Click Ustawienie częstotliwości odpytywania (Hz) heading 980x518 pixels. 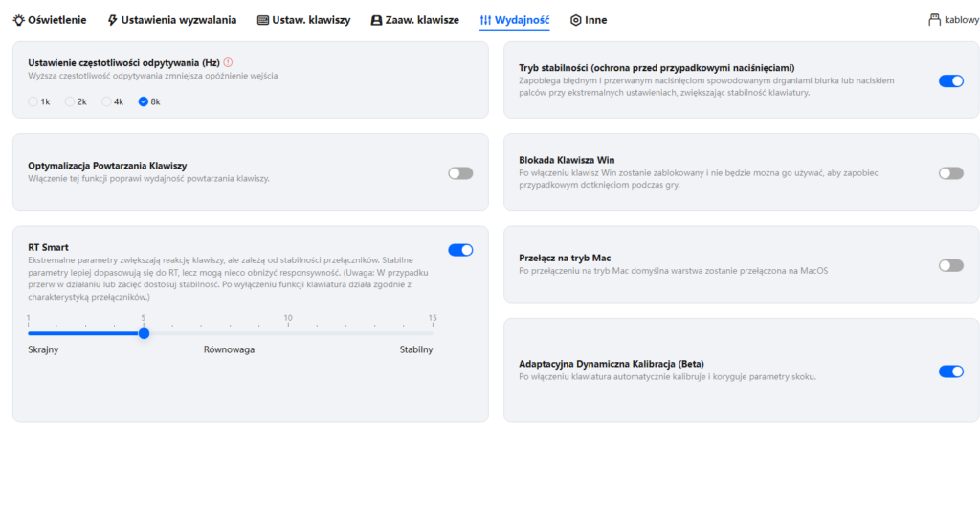pyautogui.click(x=123, y=62)
